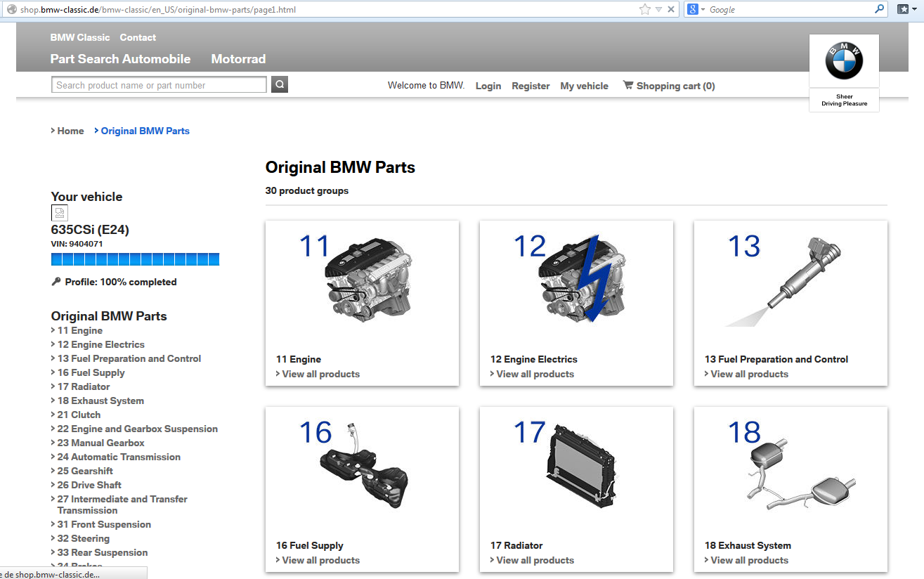Image resolution: width=924 pixels, height=579 pixels.
Task: Focus the product name search field
Action: coord(159,85)
